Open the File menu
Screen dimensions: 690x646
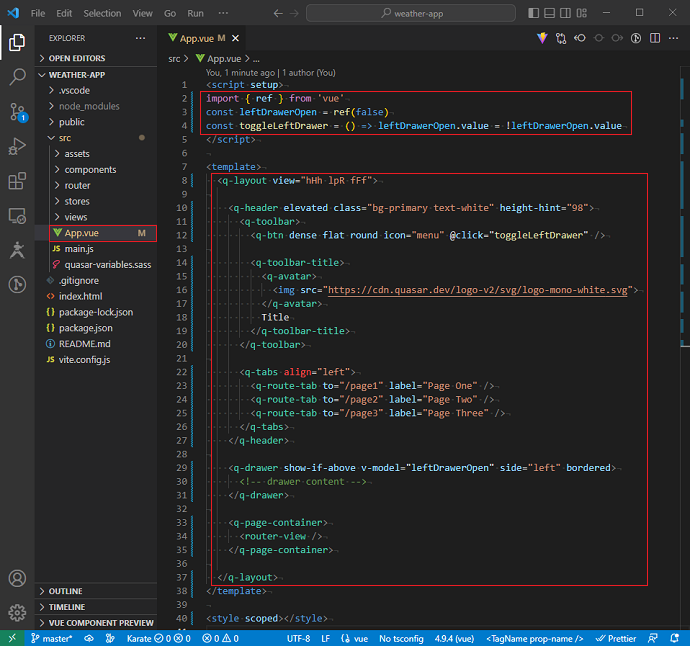[x=38, y=13]
